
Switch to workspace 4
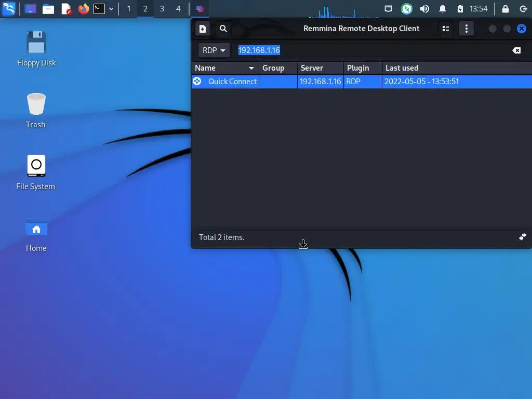click(x=179, y=9)
